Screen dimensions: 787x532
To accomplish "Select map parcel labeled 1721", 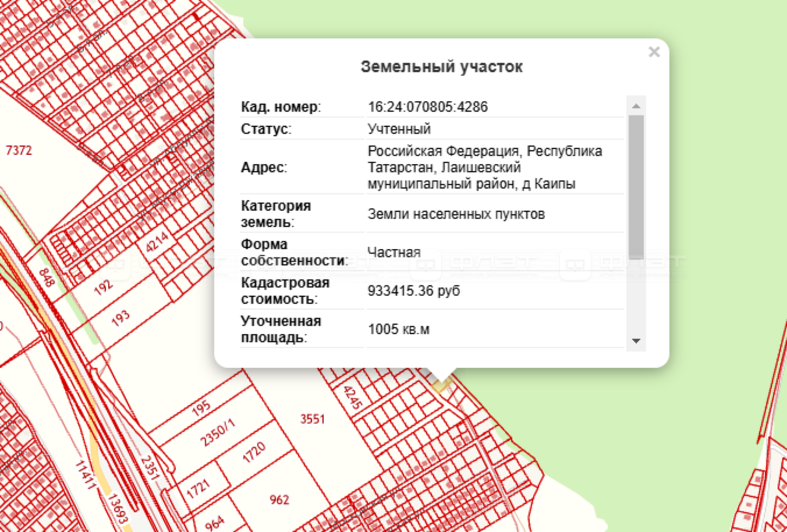I will click(198, 489).
